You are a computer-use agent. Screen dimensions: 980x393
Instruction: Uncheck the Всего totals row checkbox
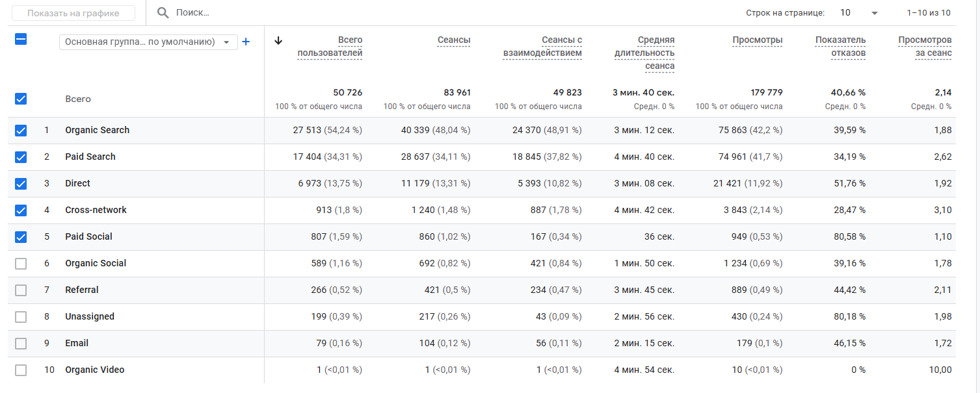click(x=21, y=99)
